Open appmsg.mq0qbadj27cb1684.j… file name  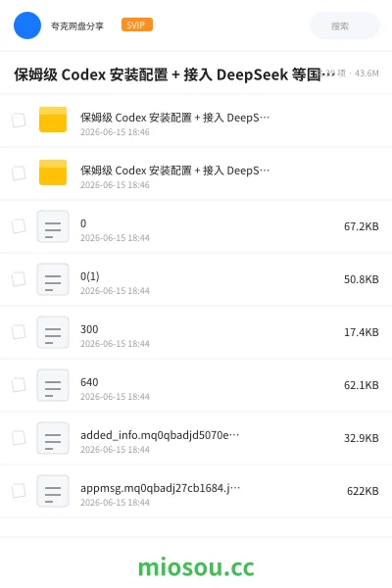pyautogui.click(x=160, y=488)
